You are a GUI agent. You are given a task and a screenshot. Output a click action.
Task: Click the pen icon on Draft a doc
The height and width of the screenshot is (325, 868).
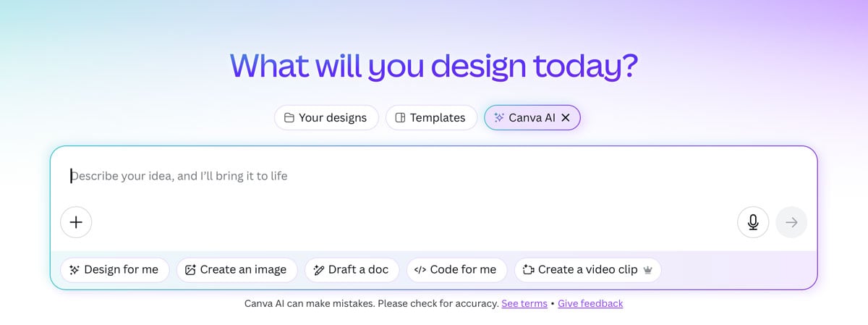318,270
